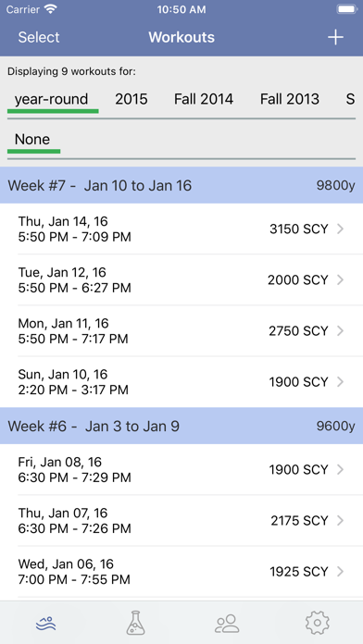Switch to the Fall 2013 season
This screenshot has height=644, width=363.
pos(290,99)
